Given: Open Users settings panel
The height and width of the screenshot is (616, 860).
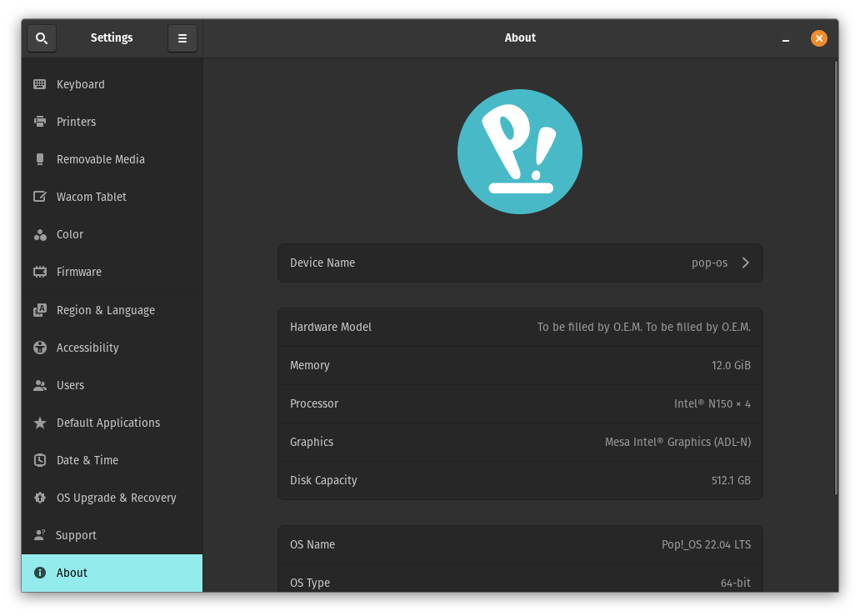Looking at the screenshot, I should (112, 385).
